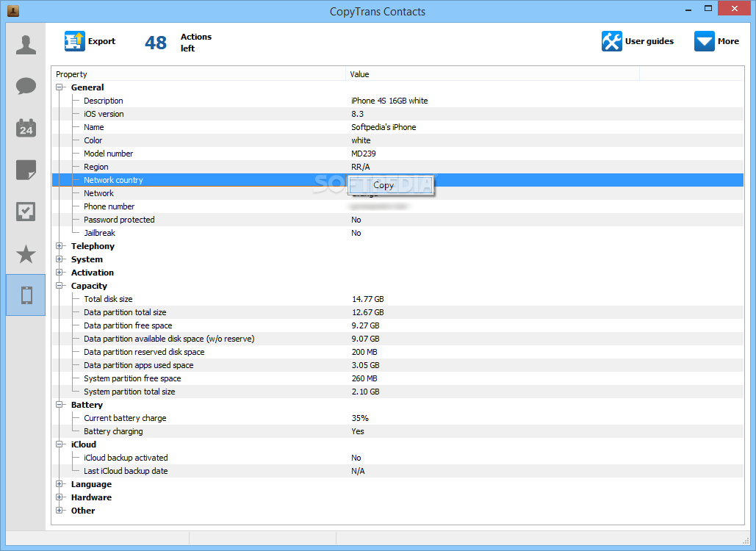Viewport: 756px width, 551px height.
Task: Select the iOS version row
Action: (x=397, y=114)
